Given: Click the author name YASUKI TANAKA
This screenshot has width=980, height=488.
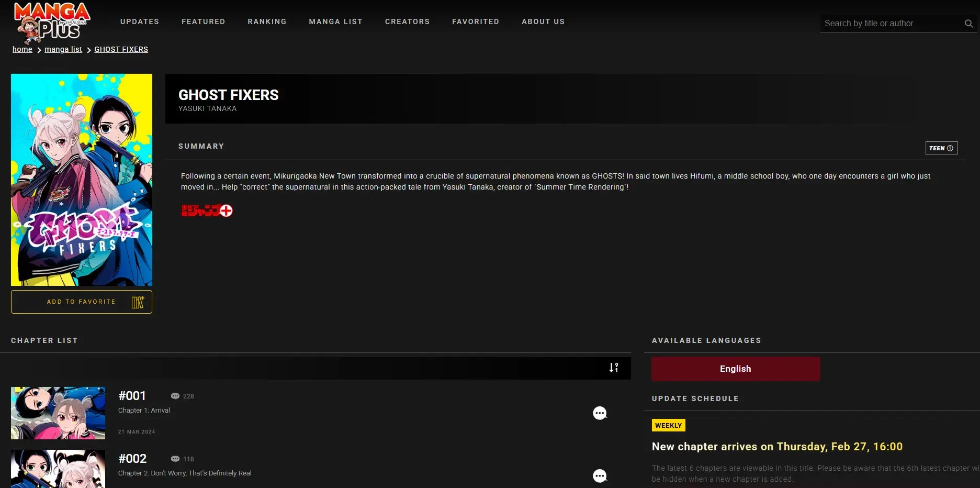Looking at the screenshot, I should pos(207,108).
